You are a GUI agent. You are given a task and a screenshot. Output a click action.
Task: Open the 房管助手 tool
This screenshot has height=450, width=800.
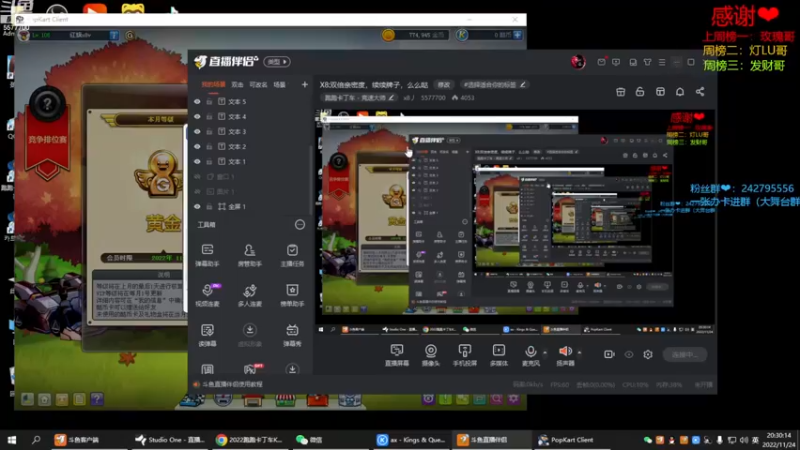tap(249, 255)
